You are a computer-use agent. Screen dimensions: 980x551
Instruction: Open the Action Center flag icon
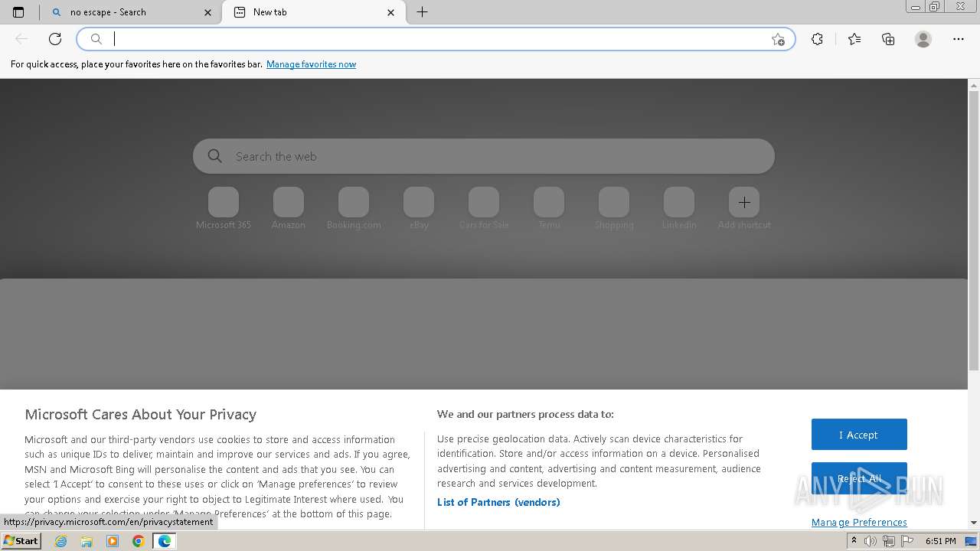click(907, 541)
